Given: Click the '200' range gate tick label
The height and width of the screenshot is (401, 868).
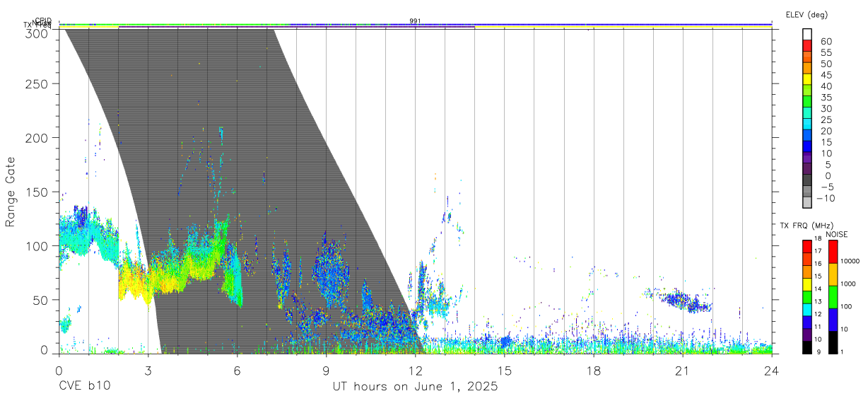Looking at the screenshot, I should tap(37, 137).
